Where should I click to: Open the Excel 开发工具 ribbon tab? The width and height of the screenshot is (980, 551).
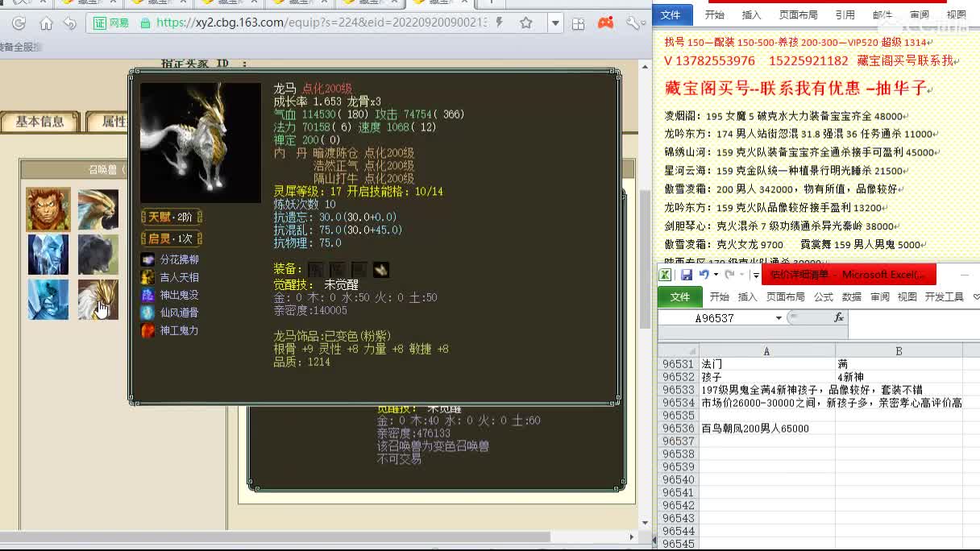pos(944,296)
